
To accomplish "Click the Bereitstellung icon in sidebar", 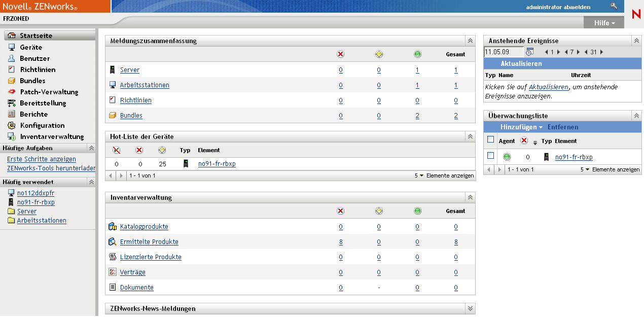I will pos(12,103).
